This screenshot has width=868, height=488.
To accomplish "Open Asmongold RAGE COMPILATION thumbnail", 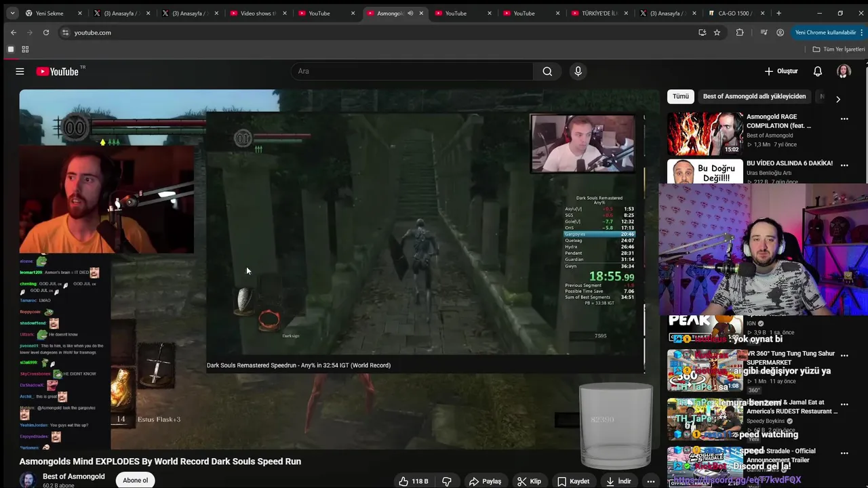I will [x=704, y=133].
